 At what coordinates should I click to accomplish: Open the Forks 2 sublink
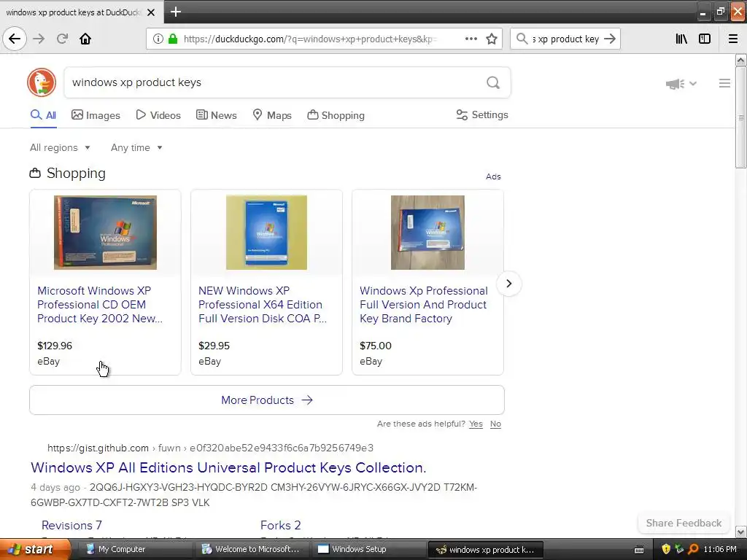coord(281,525)
